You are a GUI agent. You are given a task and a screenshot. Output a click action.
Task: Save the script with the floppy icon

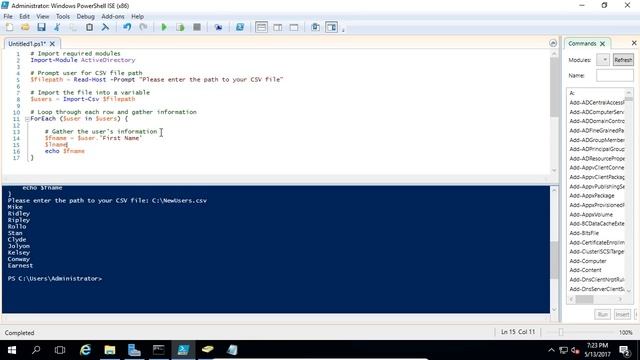[x=41, y=27]
